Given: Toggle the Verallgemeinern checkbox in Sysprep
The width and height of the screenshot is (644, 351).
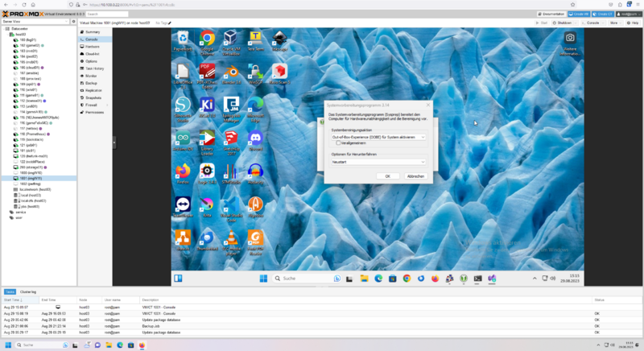Looking at the screenshot, I should coord(338,142).
